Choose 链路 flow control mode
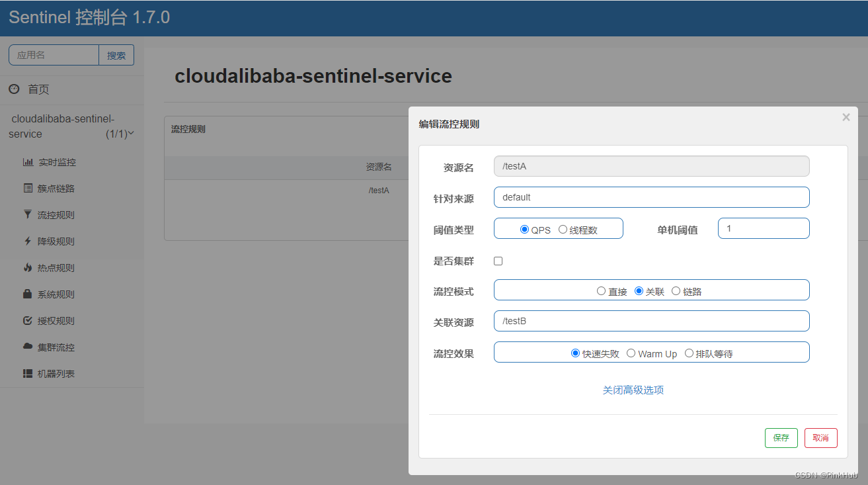Image resolution: width=868 pixels, height=485 pixels. [676, 290]
